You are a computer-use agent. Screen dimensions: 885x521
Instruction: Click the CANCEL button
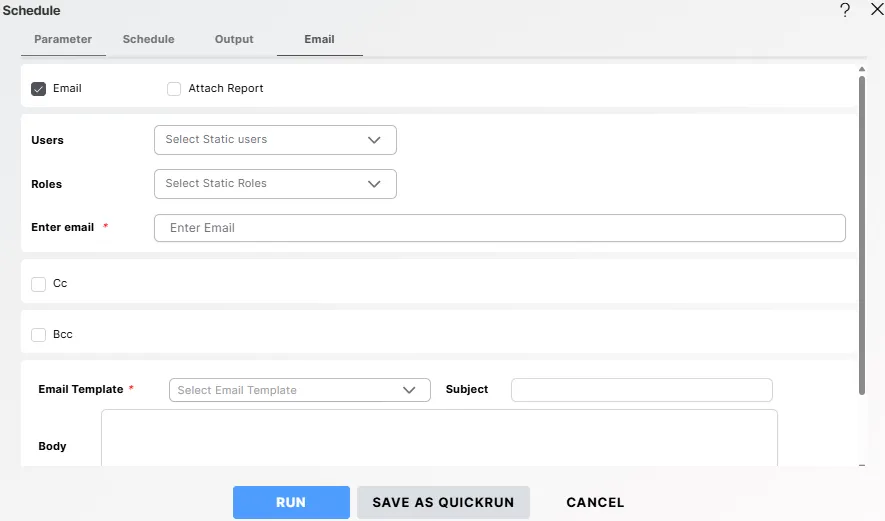595,502
